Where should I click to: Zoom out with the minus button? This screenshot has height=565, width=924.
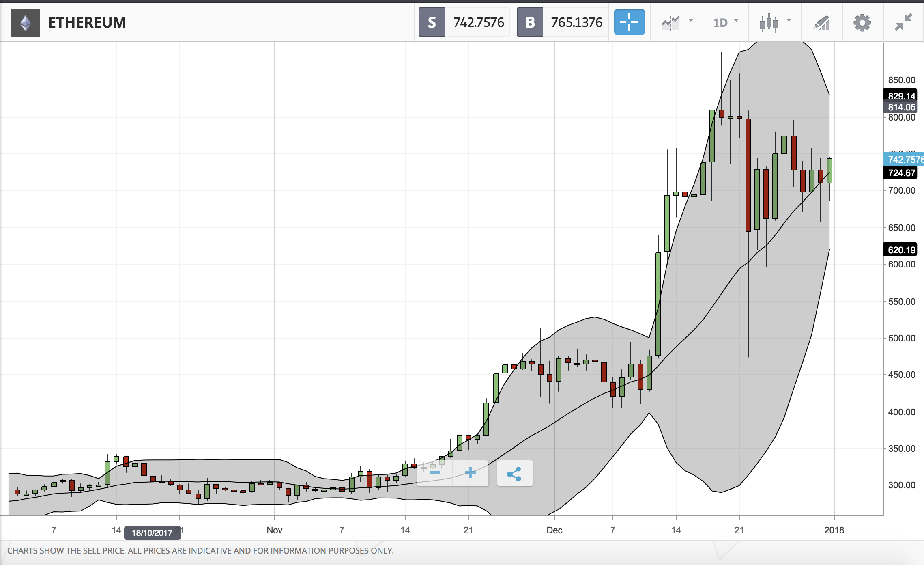pyautogui.click(x=434, y=473)
